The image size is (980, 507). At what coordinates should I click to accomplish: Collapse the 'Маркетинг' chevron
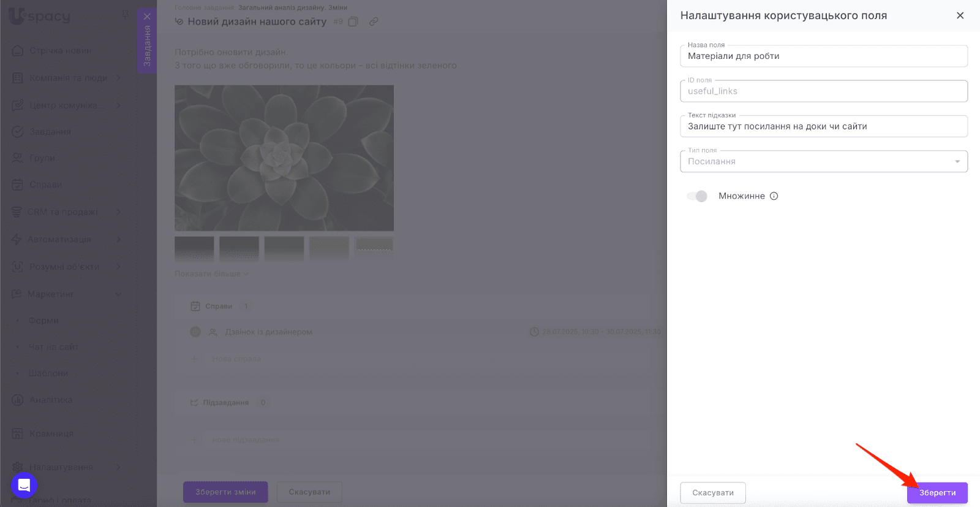(x=118, y=294)
